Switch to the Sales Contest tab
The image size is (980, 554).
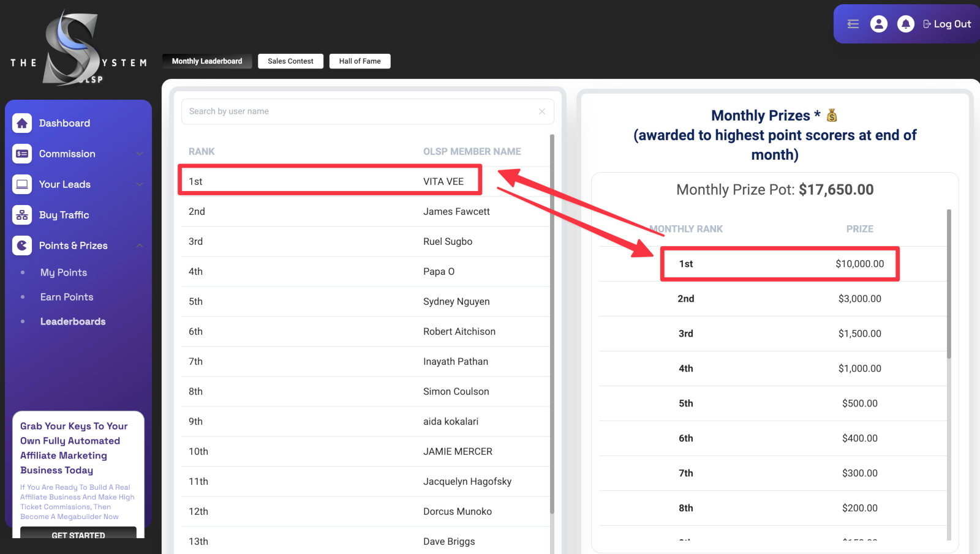pos(290,61)
